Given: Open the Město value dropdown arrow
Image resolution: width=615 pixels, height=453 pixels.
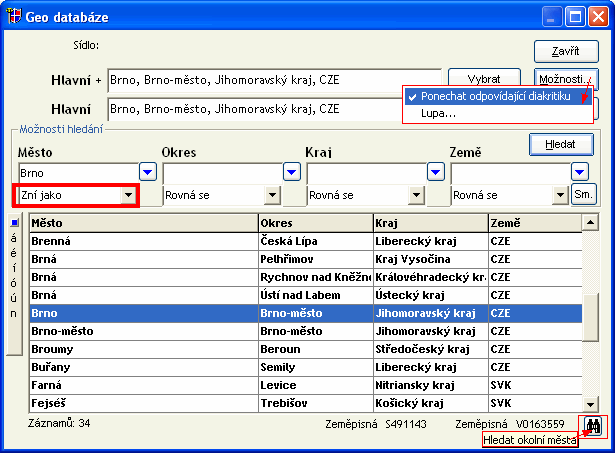Looking at the screenshot, I should [x=148, y=172].
